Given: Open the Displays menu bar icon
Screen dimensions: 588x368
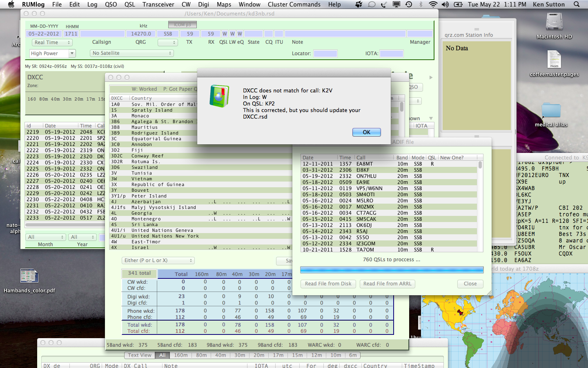Looking at the screenshot, I should pos(396,4).
